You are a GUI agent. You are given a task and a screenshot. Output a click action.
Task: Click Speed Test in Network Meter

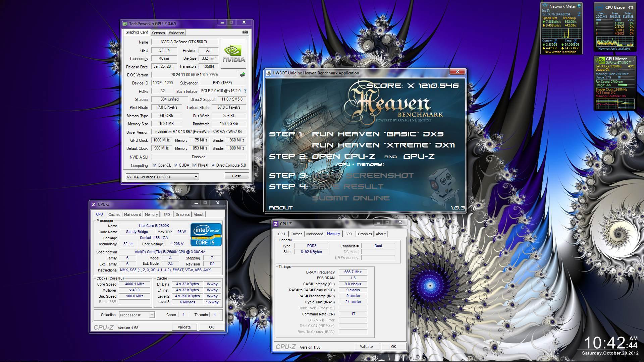[550, 18]
